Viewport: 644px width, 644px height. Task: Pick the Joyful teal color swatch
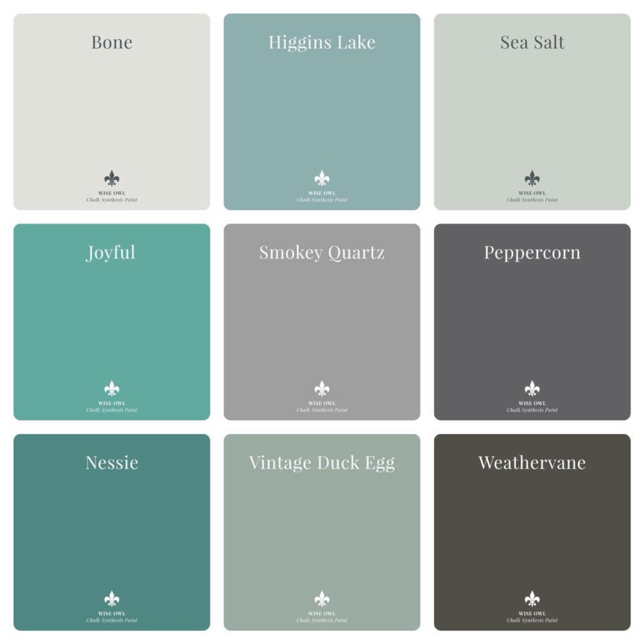click(x=112, y=322)
